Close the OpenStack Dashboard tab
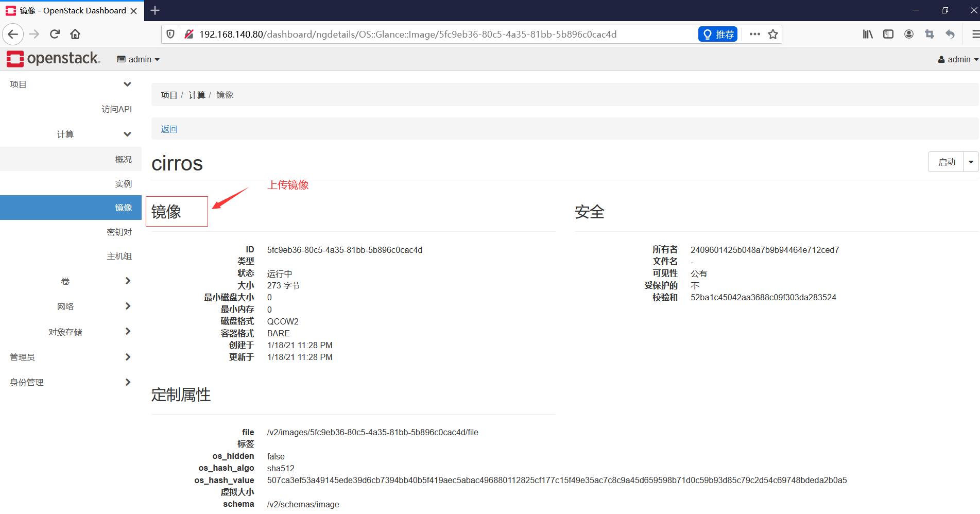980x514 pixels. coord(134,11)
